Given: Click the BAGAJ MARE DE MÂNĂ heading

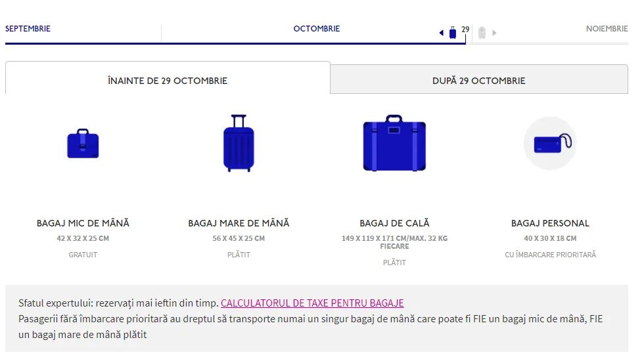Looking at the screenshot, I should [x=239, y=223].
